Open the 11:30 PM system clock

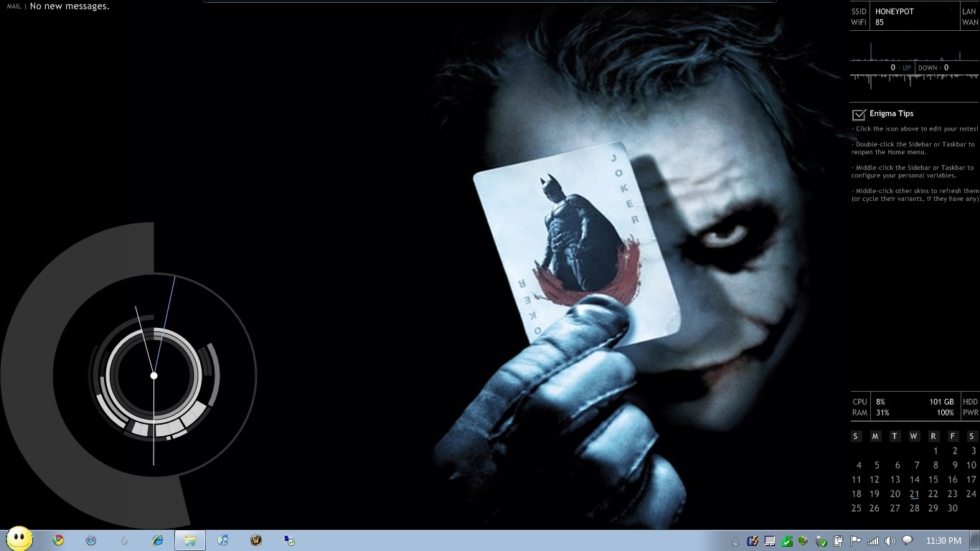pos(943,541)
